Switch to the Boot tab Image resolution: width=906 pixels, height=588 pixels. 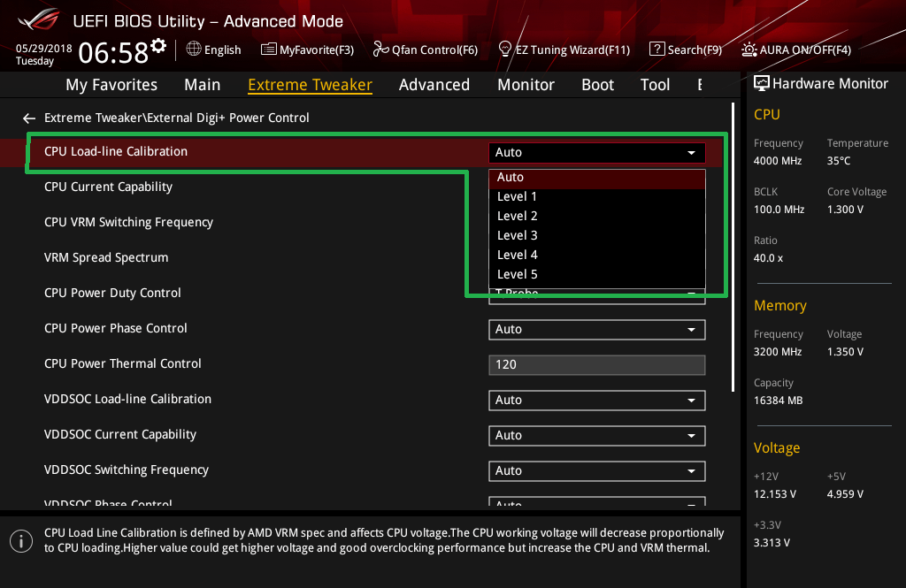click(x=597, y=85)
